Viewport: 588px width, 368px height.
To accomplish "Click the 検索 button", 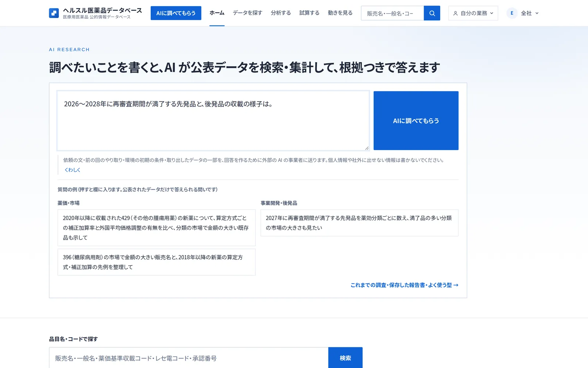I will point(345,358).
